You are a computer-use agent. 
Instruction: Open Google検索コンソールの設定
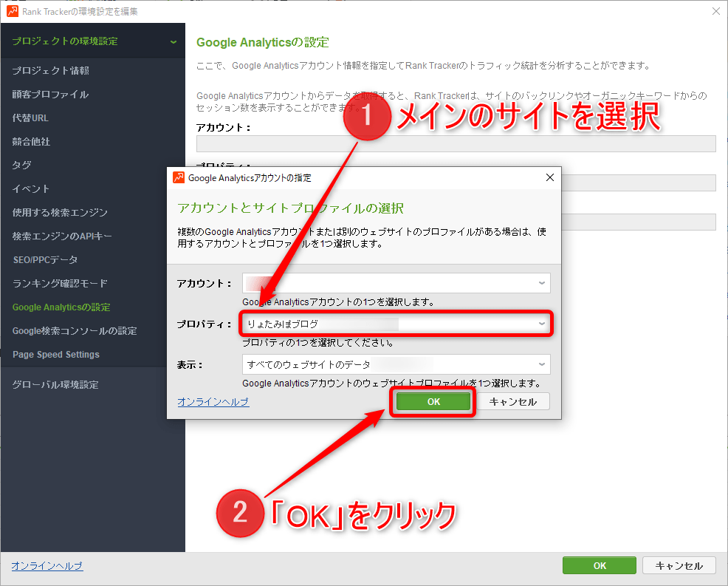click(75, 331)
